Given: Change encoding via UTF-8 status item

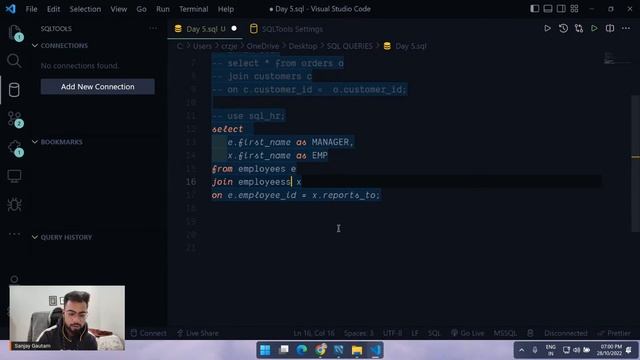Looking at the screenshot, I should 393,333.
